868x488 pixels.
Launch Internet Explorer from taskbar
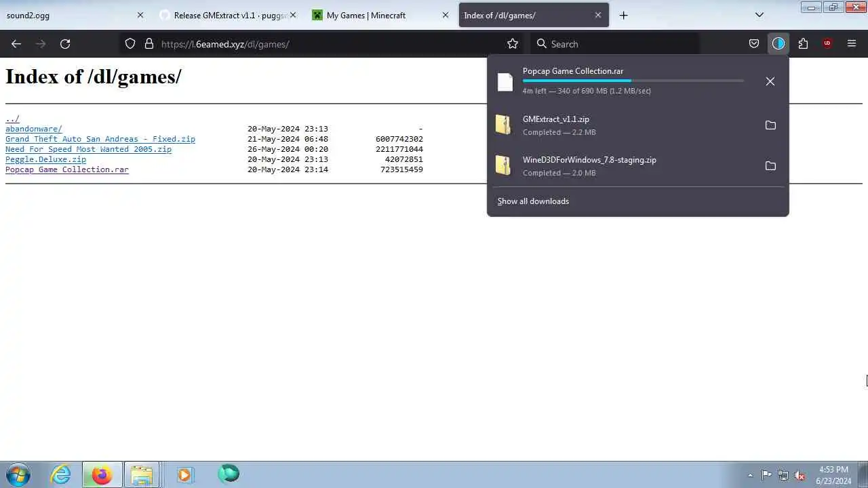[x=61, y=474]
